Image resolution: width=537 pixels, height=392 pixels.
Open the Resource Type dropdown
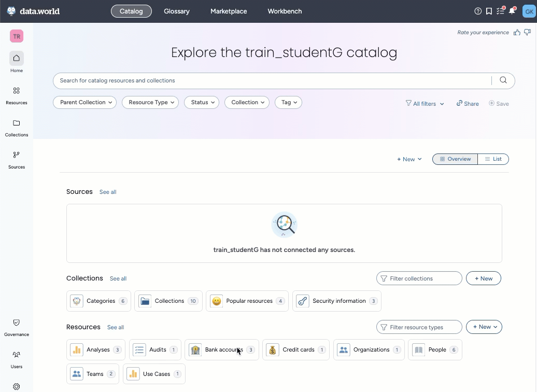[x=150, y=103]
